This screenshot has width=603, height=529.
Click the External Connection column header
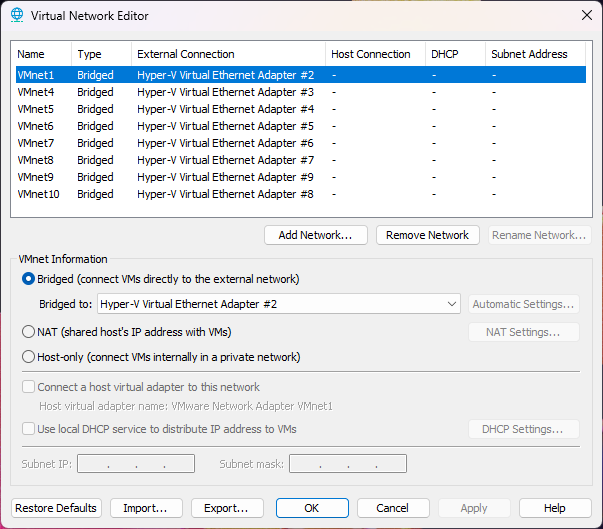[228, 54]
